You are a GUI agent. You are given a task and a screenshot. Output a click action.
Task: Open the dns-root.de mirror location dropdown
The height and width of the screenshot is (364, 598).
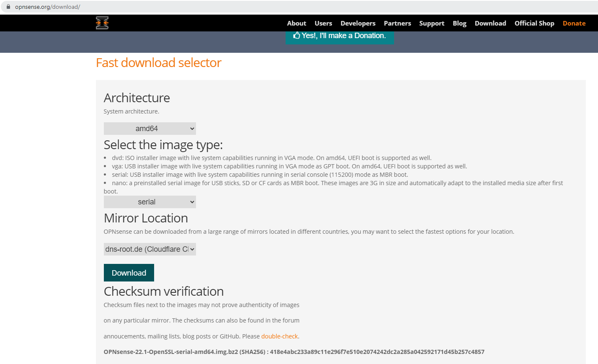click(x=150, y=249)
